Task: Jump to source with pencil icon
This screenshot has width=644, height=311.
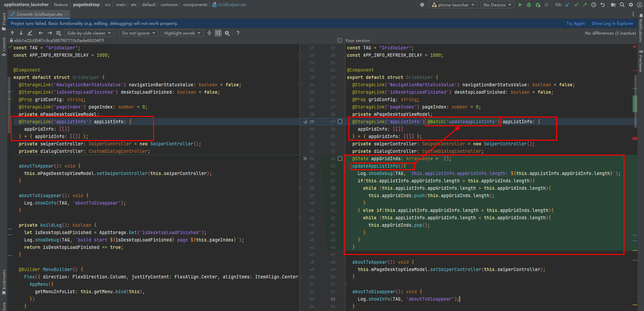Action: click(x=30, y=33)
